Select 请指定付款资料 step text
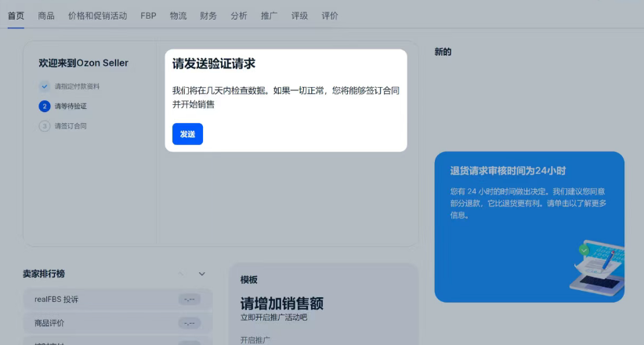Viewport: 644px width, 345px height. click(x=77, y=86)
